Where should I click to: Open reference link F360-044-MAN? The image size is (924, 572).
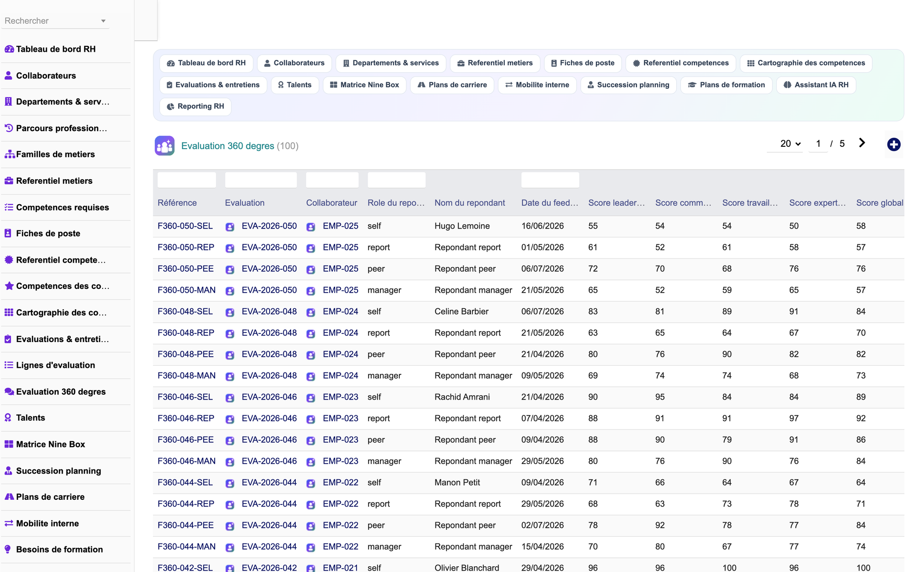tap(187, 547)
